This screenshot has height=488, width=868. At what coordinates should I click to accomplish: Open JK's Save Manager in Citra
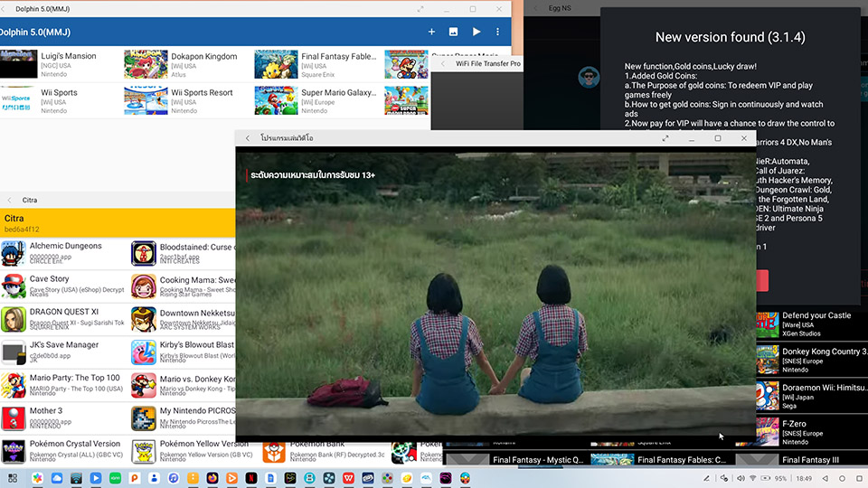[64, 352]
